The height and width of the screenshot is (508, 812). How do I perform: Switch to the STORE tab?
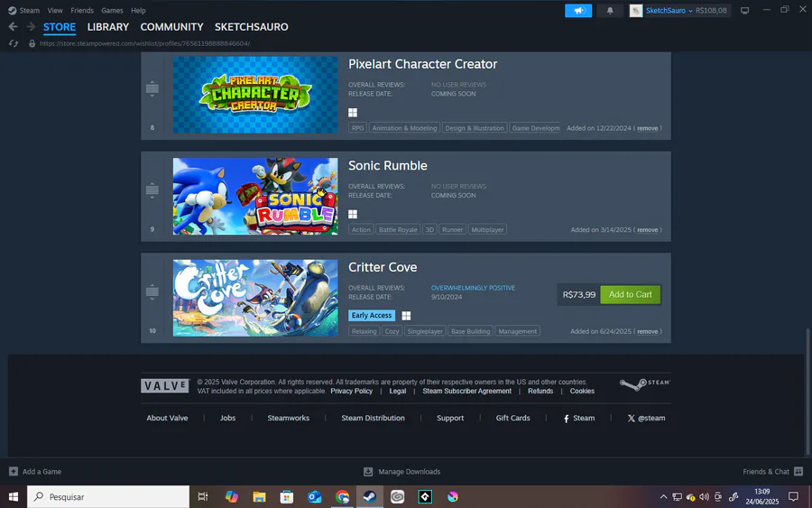point(60,27)
